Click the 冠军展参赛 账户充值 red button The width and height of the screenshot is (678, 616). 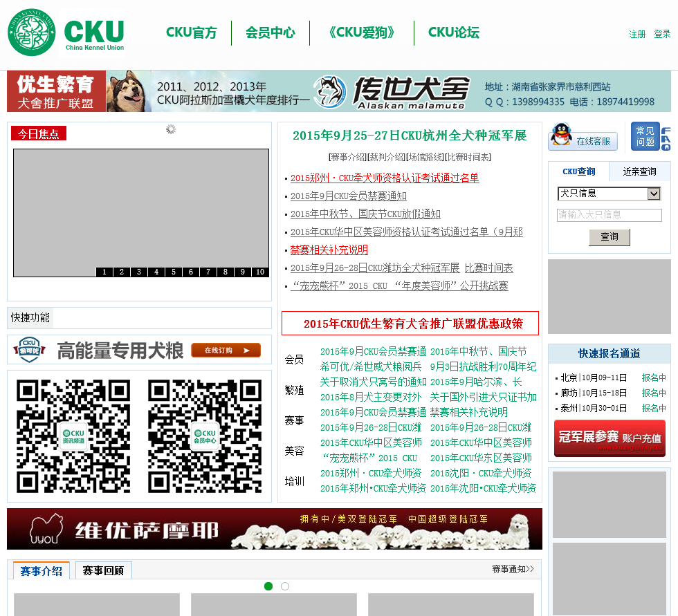pyautogui.click(x=610, y=438)
